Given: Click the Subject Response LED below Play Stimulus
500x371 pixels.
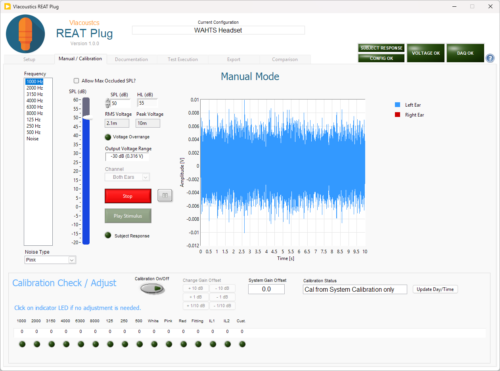Looking at the screenshot, I should click(x=108, y=235).
